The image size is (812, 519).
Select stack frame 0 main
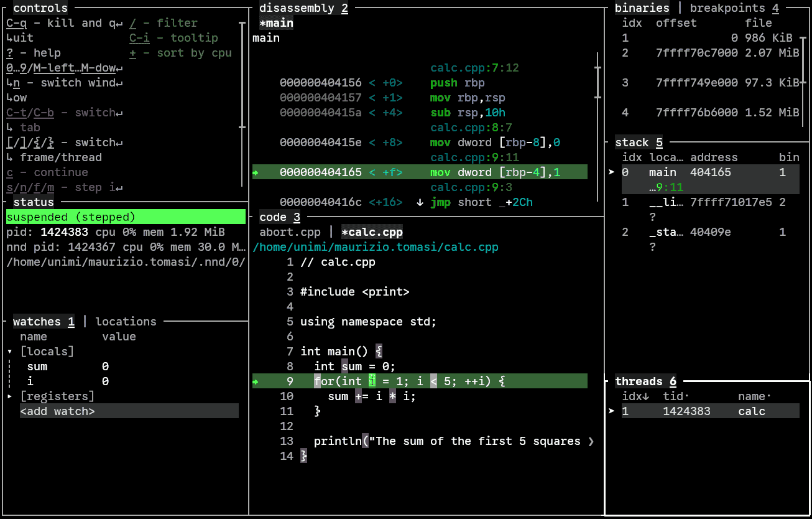coord(709,172)
